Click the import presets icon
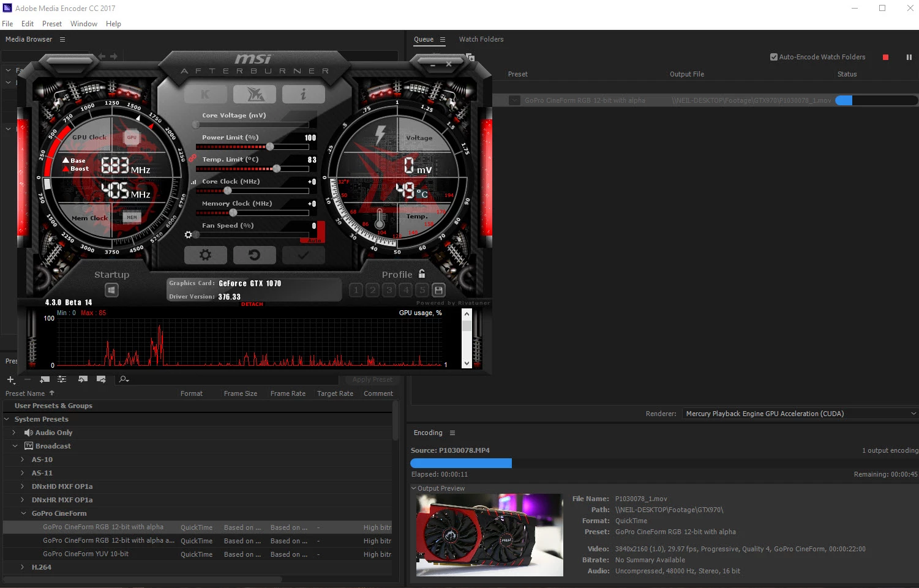 [83, 379]
